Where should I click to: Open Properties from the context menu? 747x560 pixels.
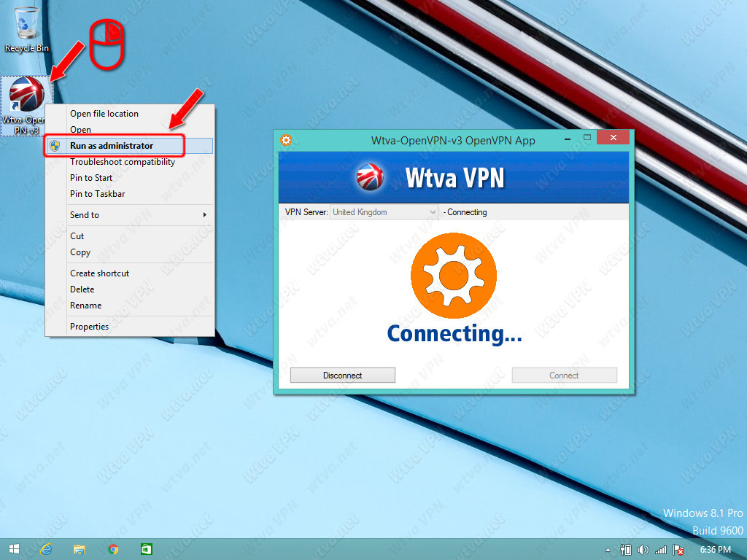[x=129, y=326]
